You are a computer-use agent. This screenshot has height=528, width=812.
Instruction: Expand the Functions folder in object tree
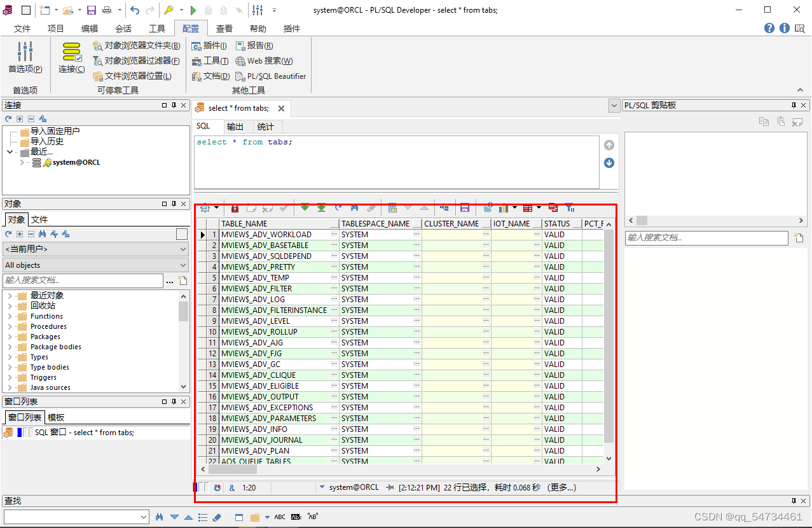pyautogui.click(x=10, y=316)
